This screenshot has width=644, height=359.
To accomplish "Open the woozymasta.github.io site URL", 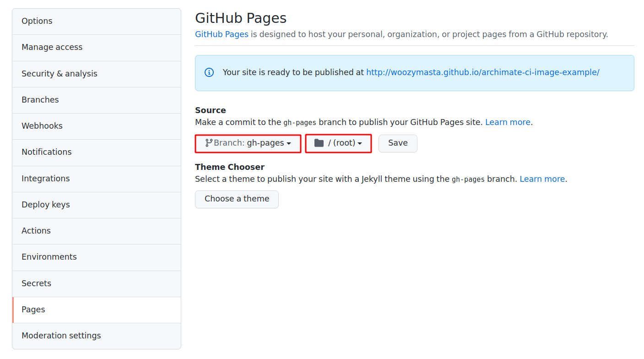I will click(x=483, y=72).
